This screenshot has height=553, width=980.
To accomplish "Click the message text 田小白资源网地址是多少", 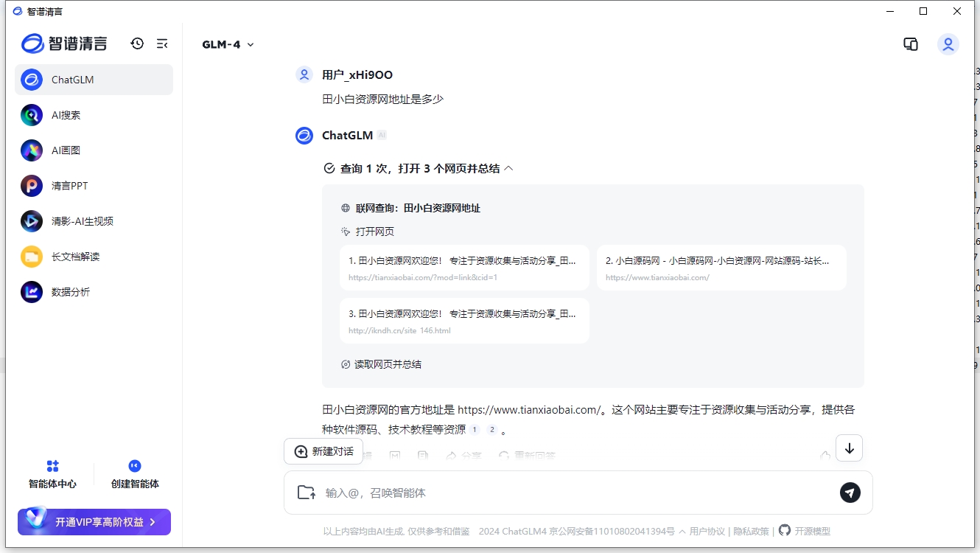I will 383,99.
